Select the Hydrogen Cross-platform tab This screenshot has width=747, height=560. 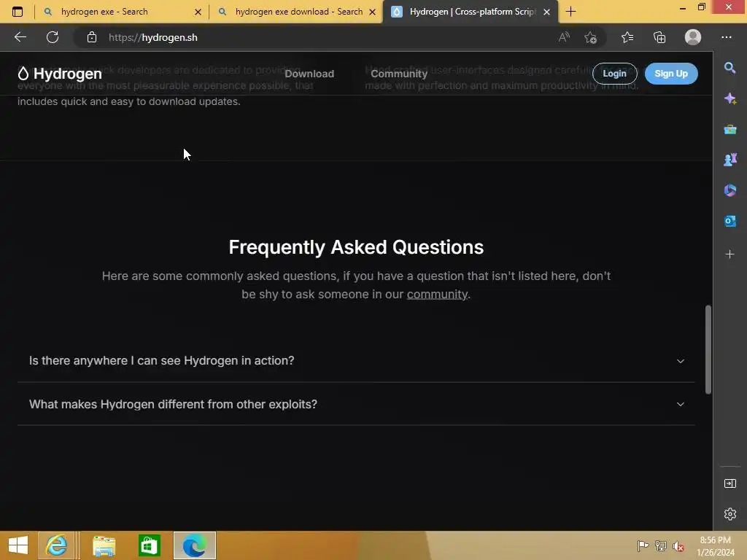(x=471, y=12)
